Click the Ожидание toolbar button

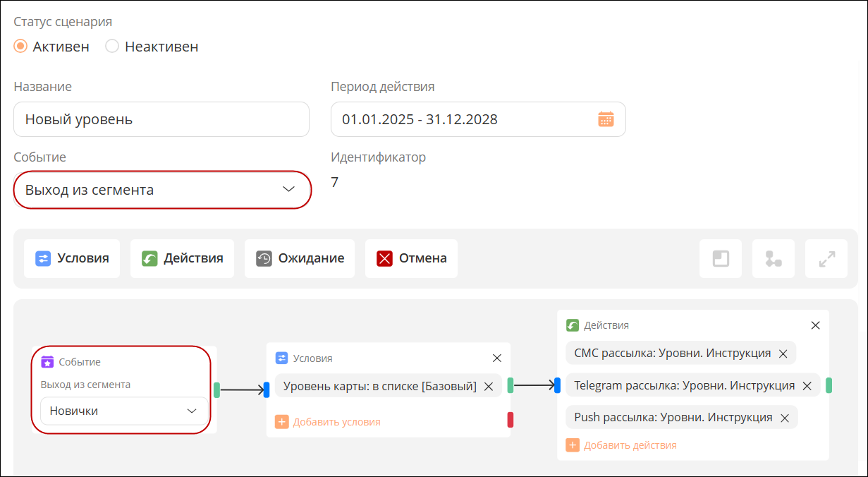[x=300, y=258]
